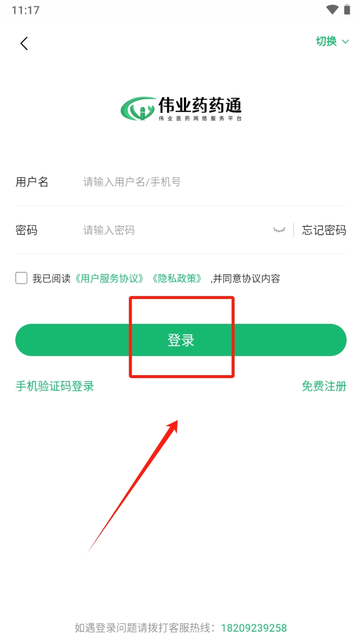Open the 切换 switch menu
Screen dimensions: 361x644
tap(332, 41)
